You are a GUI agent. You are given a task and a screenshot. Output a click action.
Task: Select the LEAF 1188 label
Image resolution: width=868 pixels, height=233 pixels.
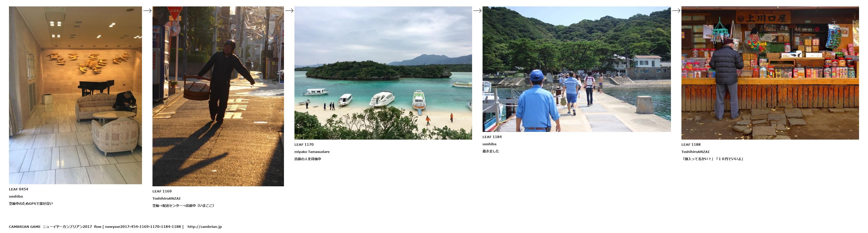click(691, 144)
